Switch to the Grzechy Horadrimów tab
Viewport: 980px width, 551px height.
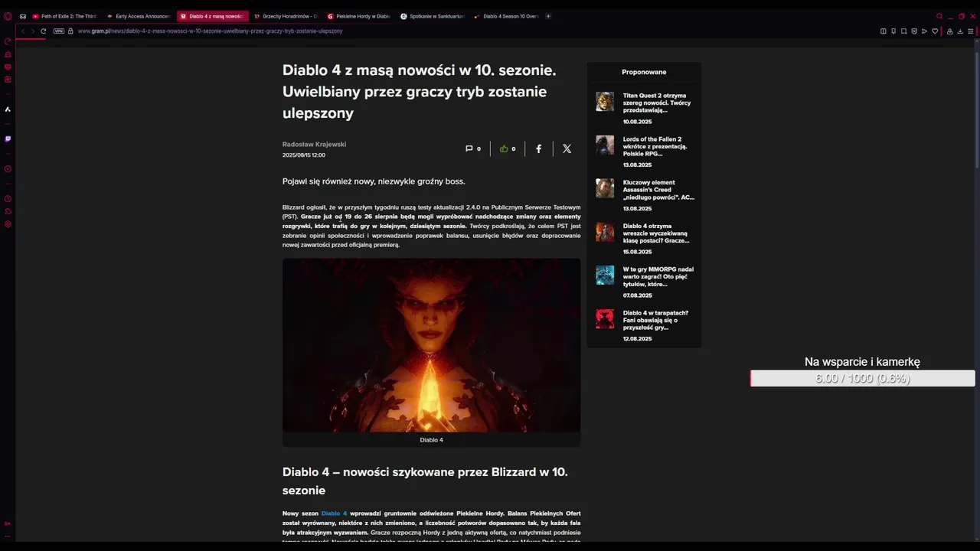point(286,16)
